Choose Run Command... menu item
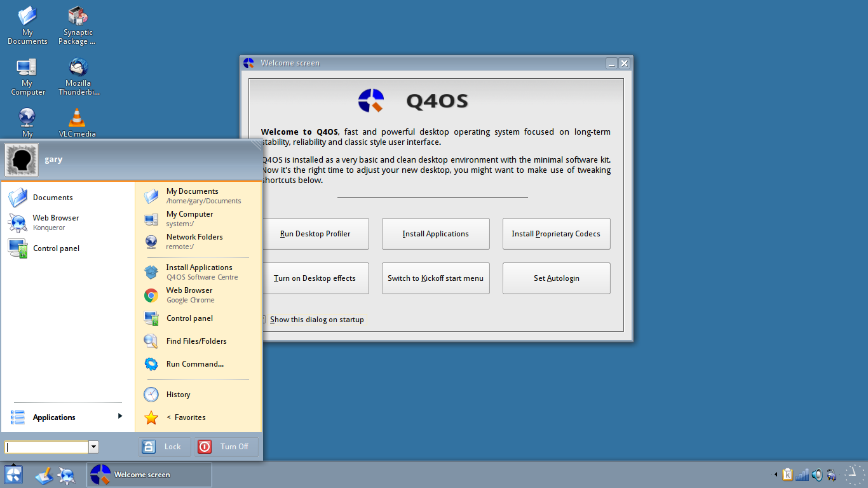 198,364
